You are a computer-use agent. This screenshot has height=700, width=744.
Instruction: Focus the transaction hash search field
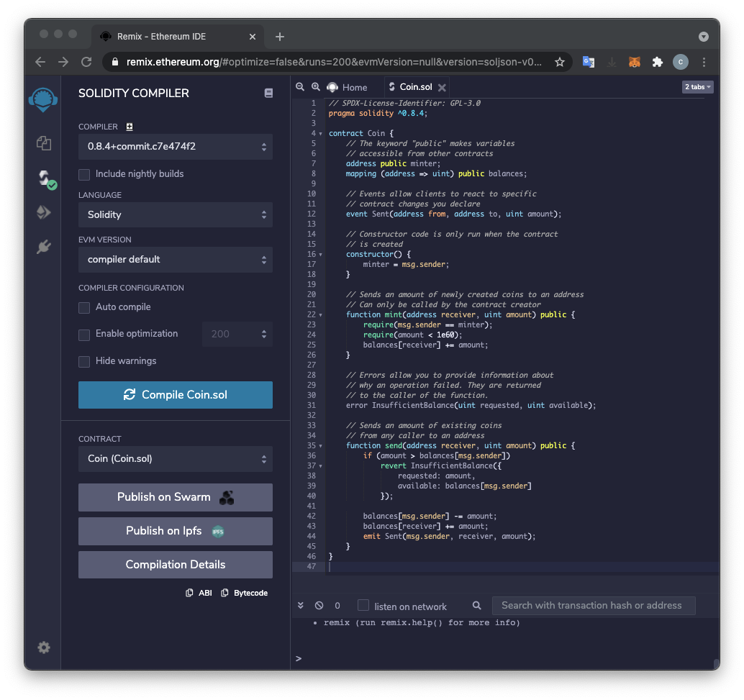pyautogui.click(x=593, y=606)
